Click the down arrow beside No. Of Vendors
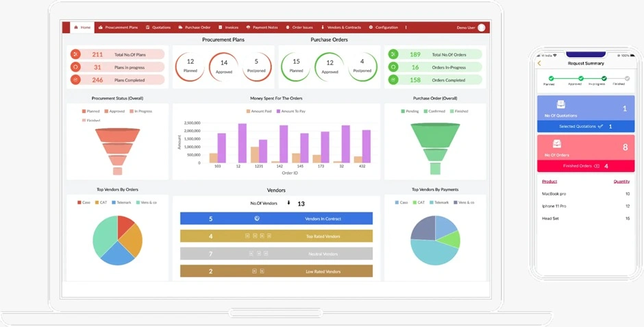The width and height of the screenshot is (644, 327). tap(288, 203)
